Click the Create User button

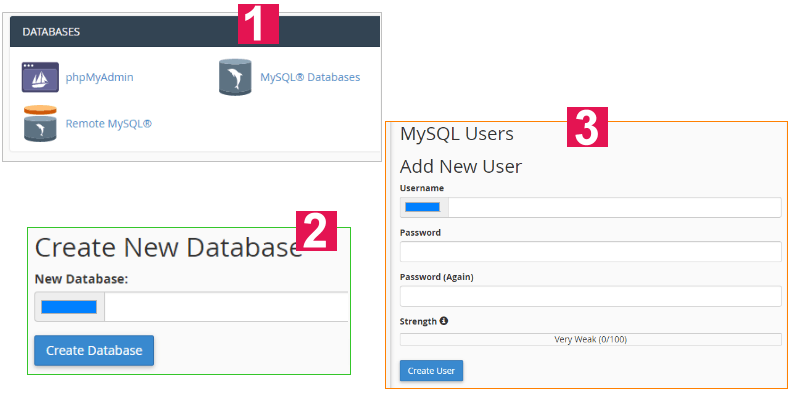(x=431, y=371)
